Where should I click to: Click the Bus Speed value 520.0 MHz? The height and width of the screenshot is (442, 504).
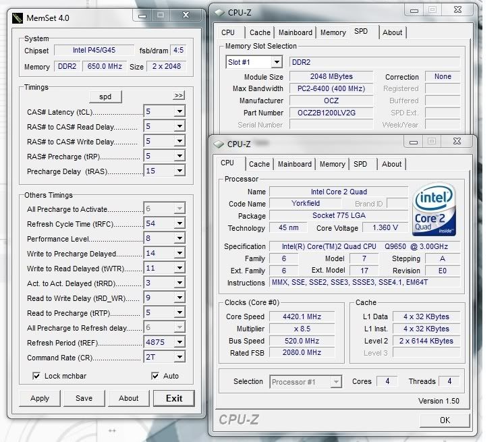(302, 341)
